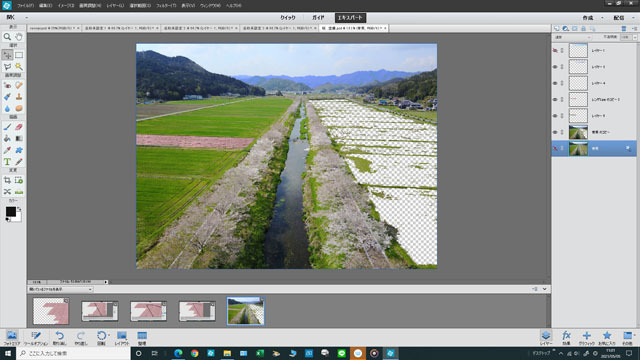
Task: Collapse the photo bin with the chevron
Action: pyautogui.click(x=544, y=289)
